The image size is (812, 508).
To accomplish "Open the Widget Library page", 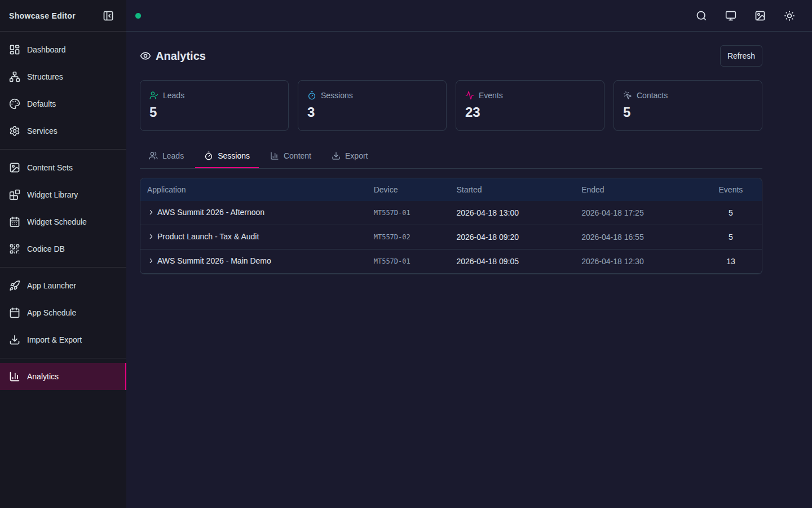I will 63,195.
